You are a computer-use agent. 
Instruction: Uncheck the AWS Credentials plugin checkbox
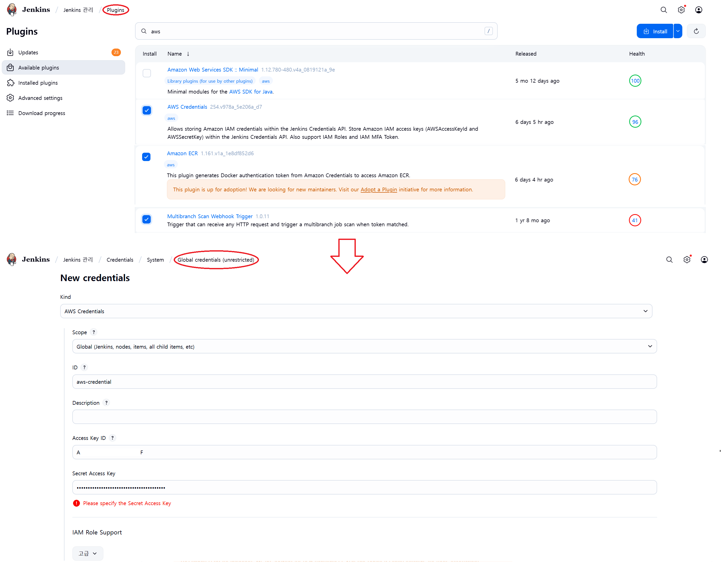pyautogui.click(x=147, y=110)
